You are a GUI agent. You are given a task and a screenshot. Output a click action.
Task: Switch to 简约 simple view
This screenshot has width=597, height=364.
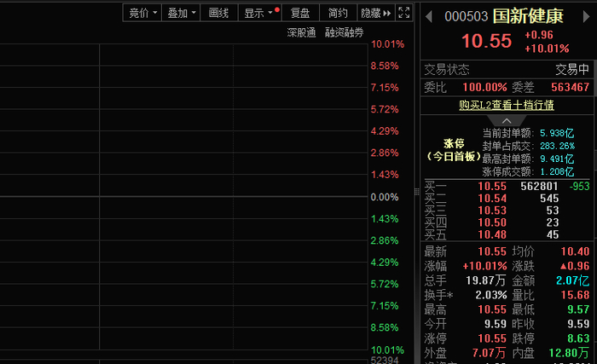(x=338, y=13)
